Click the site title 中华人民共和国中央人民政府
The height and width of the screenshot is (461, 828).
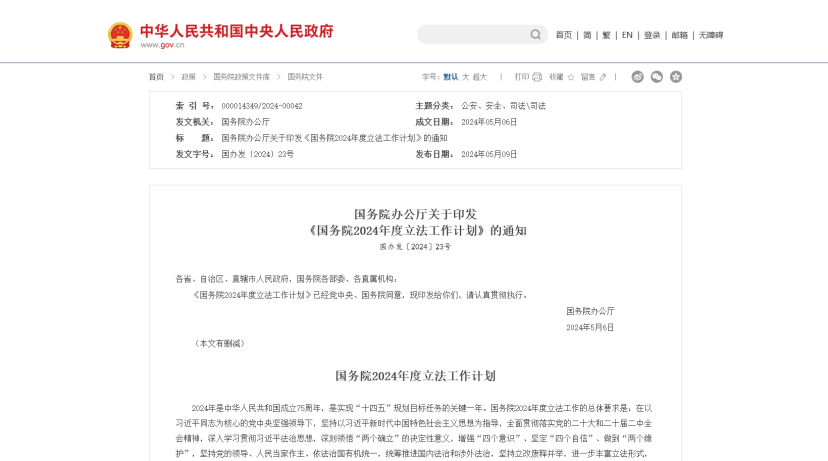pyautogui.click(x=237, y=31)
